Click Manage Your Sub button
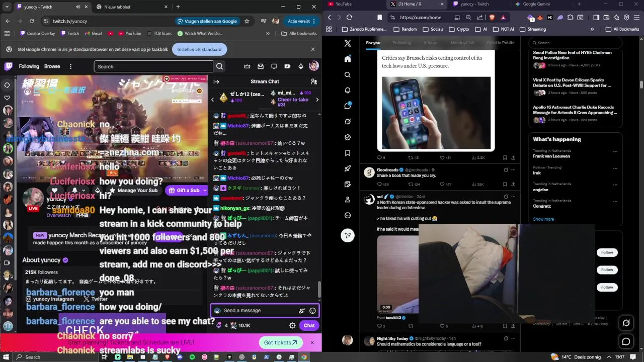This screenshot has height=362, width=644. tap(133, 191)
